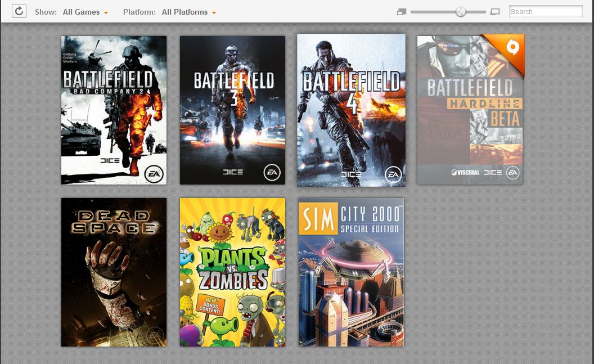Select Battlefield Bad Company 2 cover
This screenshot has height=364, width=594.
tap(114, 110)
